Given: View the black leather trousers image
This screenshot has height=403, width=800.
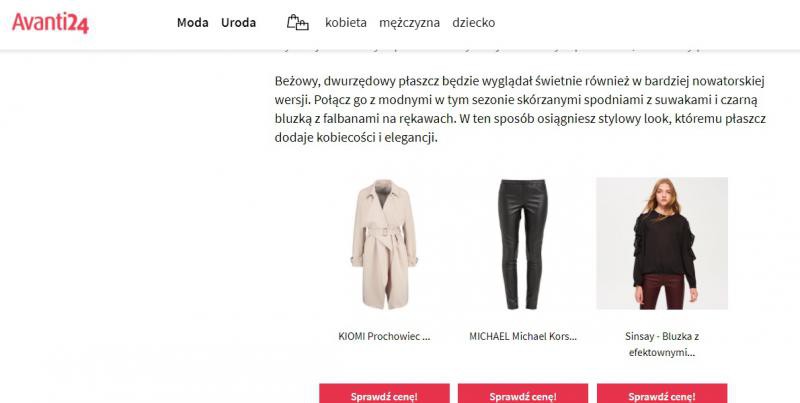Looking at the screenshot, I should 522,243.
